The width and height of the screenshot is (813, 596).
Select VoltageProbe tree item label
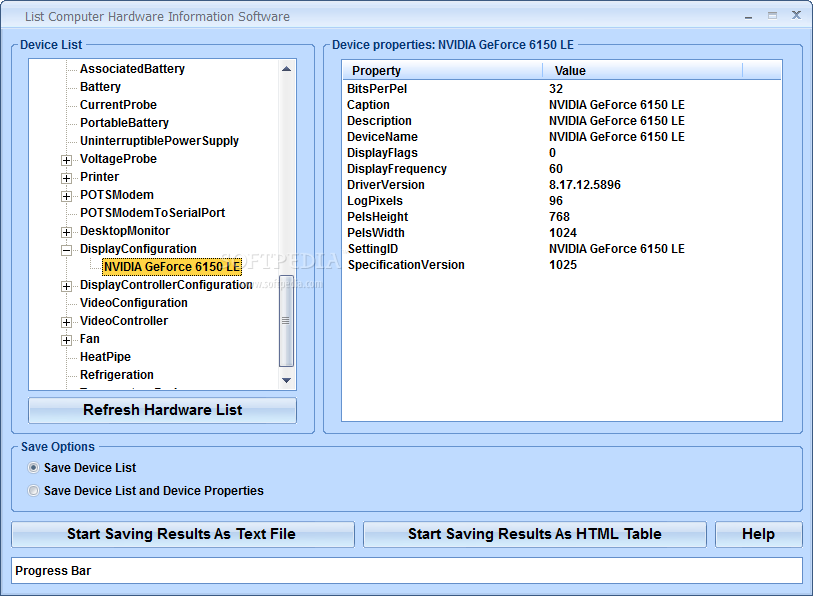pos(118,159)
